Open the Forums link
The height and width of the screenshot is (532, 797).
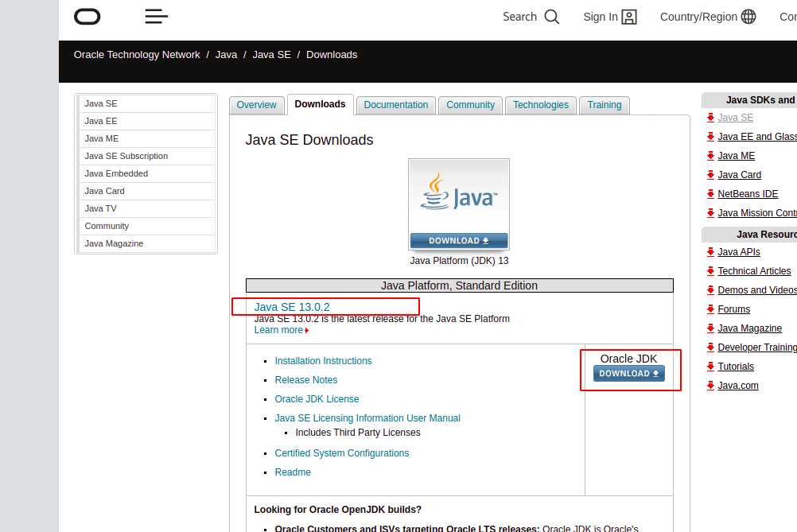tap(734, 309)
